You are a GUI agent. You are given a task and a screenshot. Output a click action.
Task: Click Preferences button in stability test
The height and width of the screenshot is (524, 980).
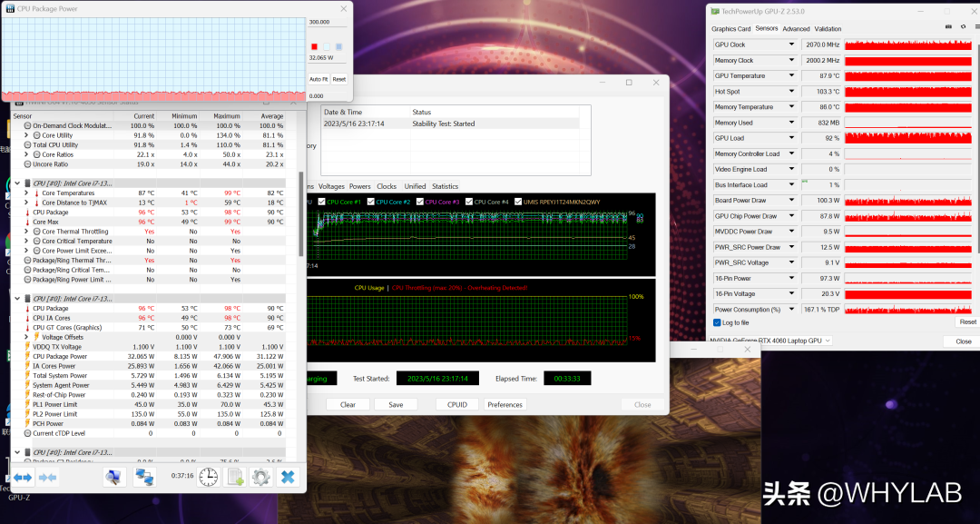[505, 404]
